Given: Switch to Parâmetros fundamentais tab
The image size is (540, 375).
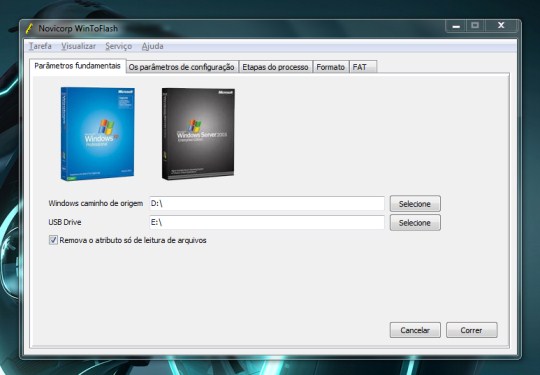Looking at the screenshot, I should click(77, 66).
